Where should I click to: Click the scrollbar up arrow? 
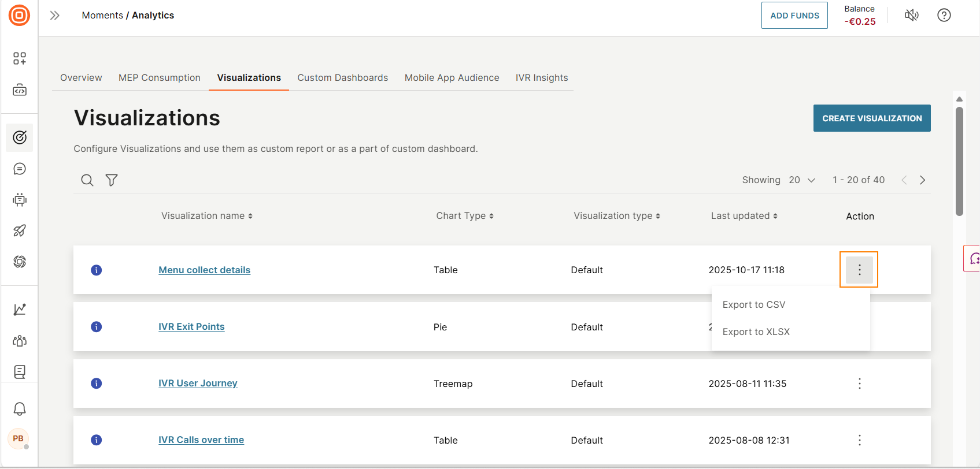tap(959, 99)
